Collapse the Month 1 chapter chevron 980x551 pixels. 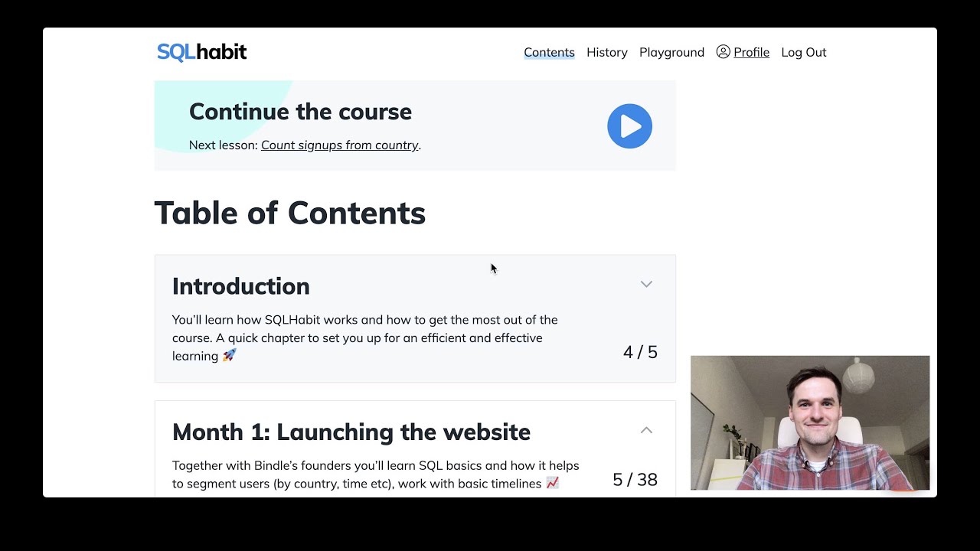646,430
